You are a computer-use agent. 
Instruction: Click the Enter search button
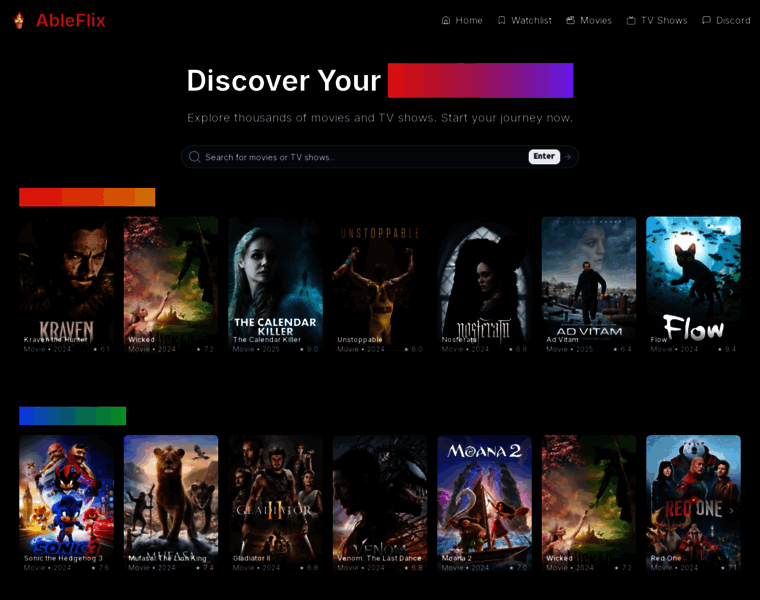pyautogui.click(x=544, y=157)
